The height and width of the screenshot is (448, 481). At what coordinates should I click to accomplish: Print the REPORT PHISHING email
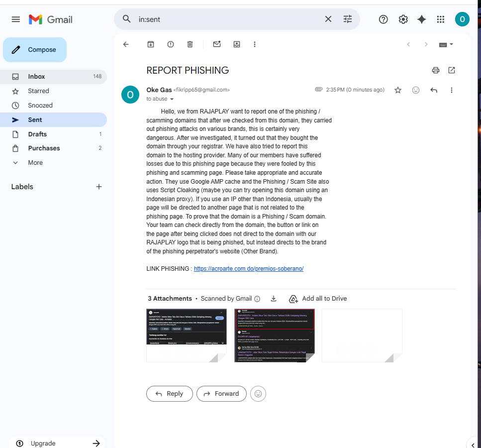pos(435,70)
